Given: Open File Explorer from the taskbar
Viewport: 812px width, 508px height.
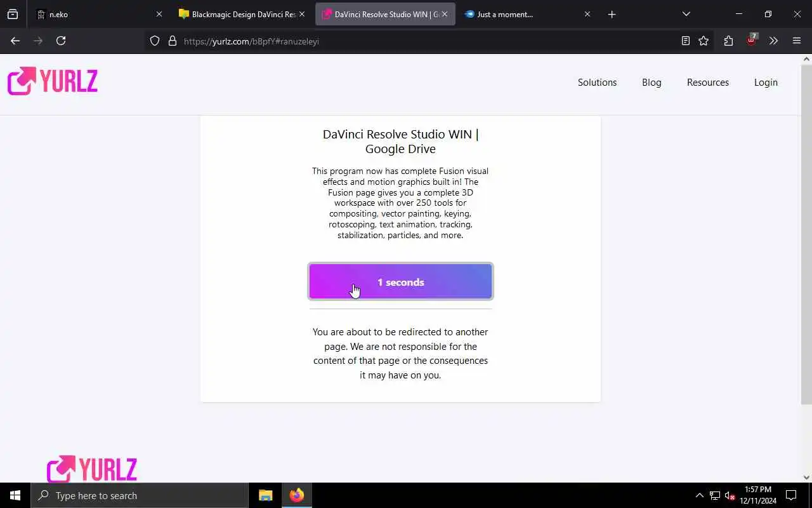Looking at the screenshot, I should tap(265, 495).
